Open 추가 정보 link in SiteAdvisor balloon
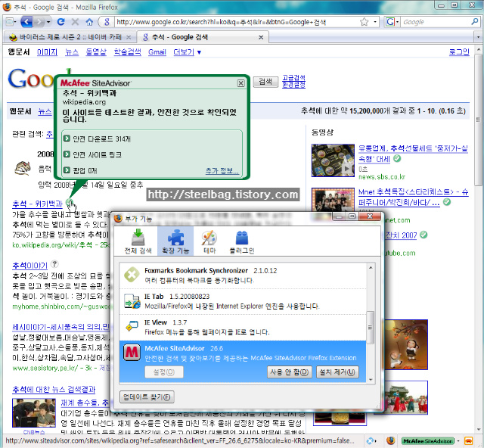 coord(222,171)
